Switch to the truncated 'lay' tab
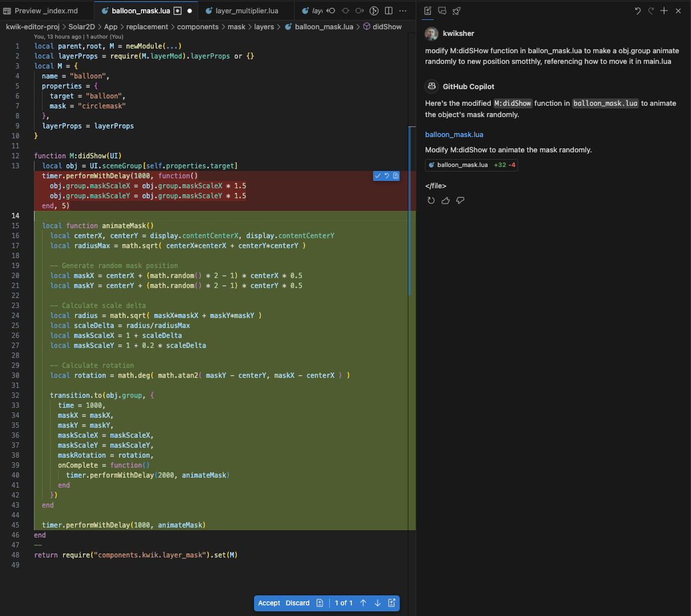Screen dimensions: 691x616 tap(312, 11)
